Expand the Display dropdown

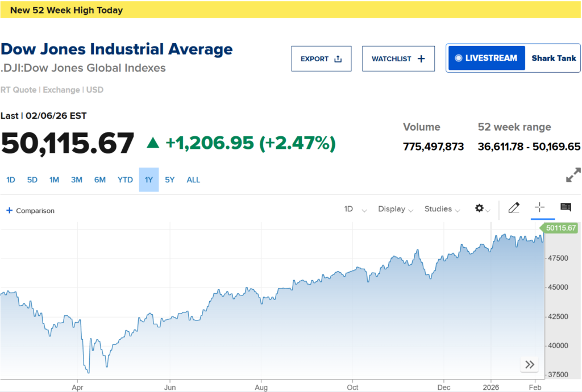pyautogui.click(x=395, y=209)
